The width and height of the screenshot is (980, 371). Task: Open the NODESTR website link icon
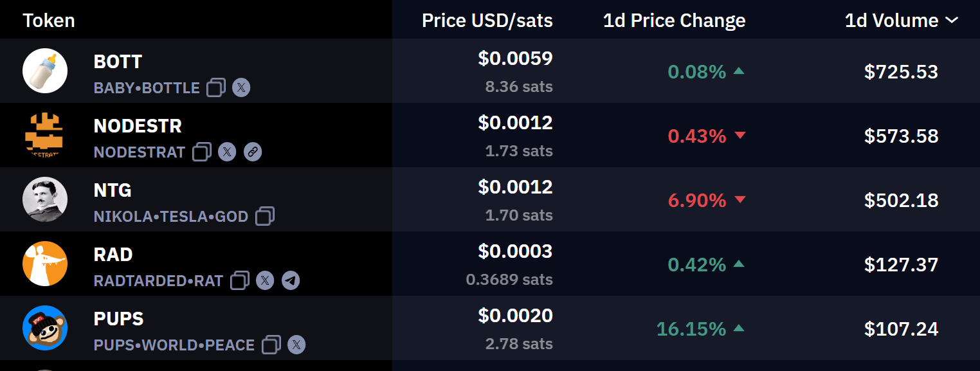click(x=253, y=152)
